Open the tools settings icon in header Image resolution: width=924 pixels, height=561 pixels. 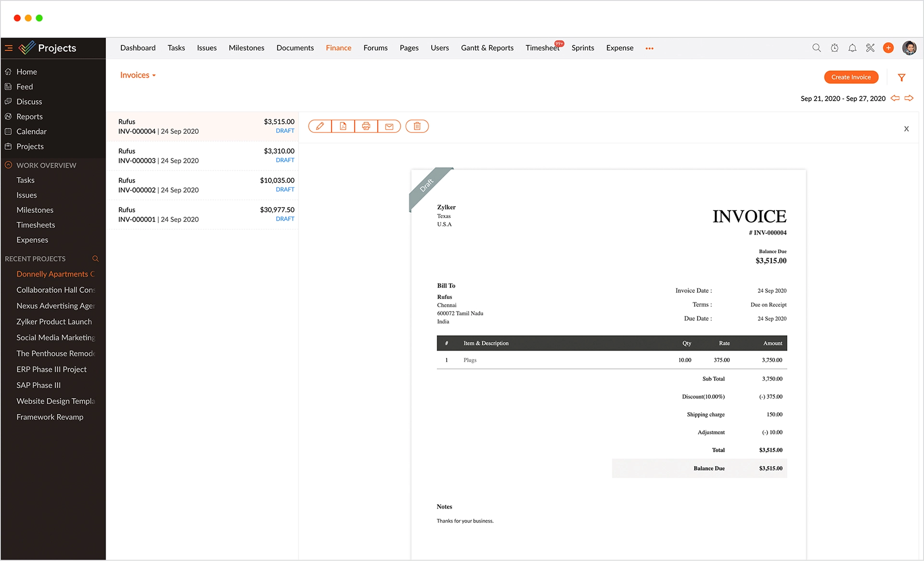coord(870,48)
